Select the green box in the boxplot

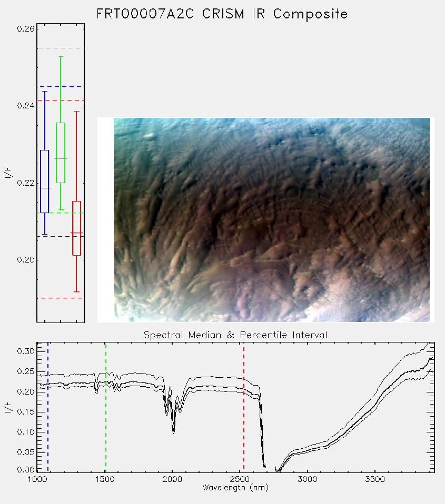(61, 153)
